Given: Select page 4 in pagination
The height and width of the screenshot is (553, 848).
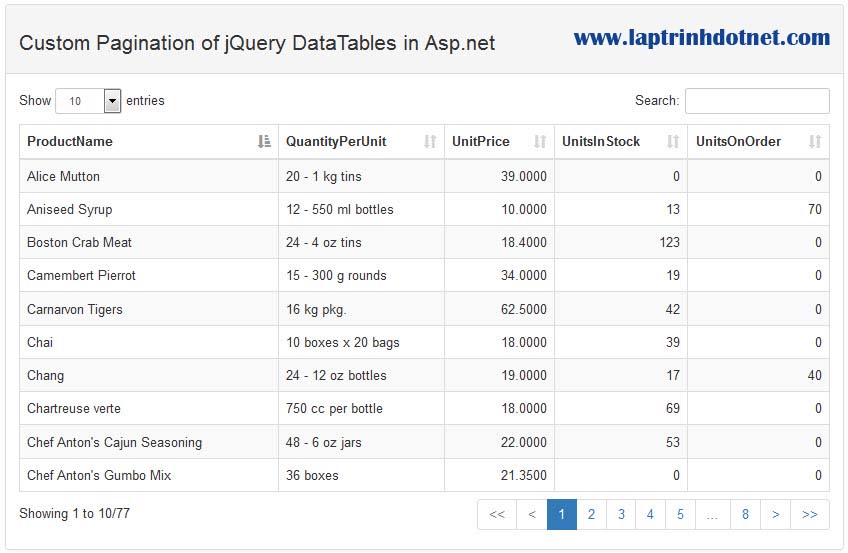Looking at the screenshot, I should [x=651, y=514].
